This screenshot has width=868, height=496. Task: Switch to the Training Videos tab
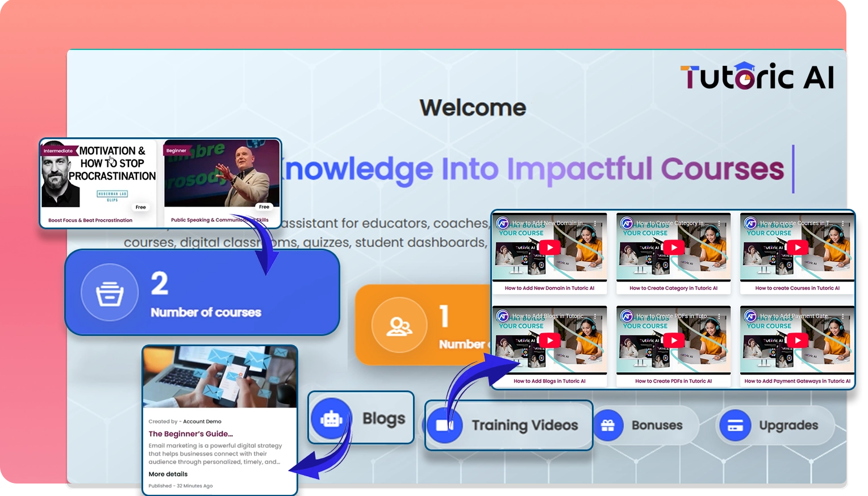pyautogui.click(x=524, y=425)
